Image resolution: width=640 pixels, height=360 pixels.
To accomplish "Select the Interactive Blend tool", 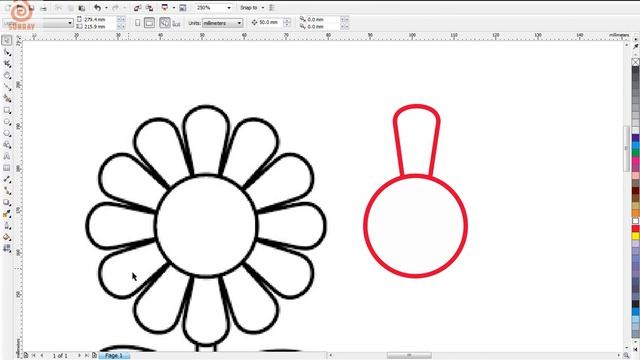I will click(7, 202).
